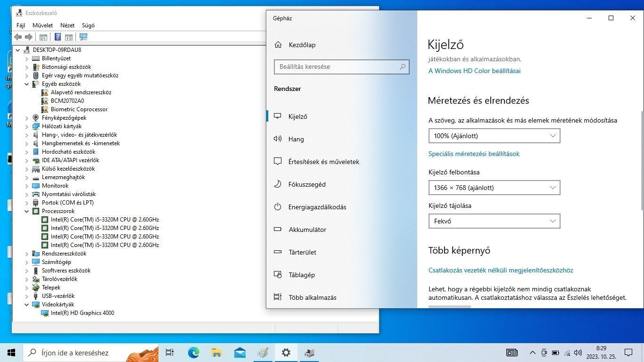Collapse the DESKTOP-09RDAU8 root node
Screen dimensions: 644x362
(x=18, y=50)
